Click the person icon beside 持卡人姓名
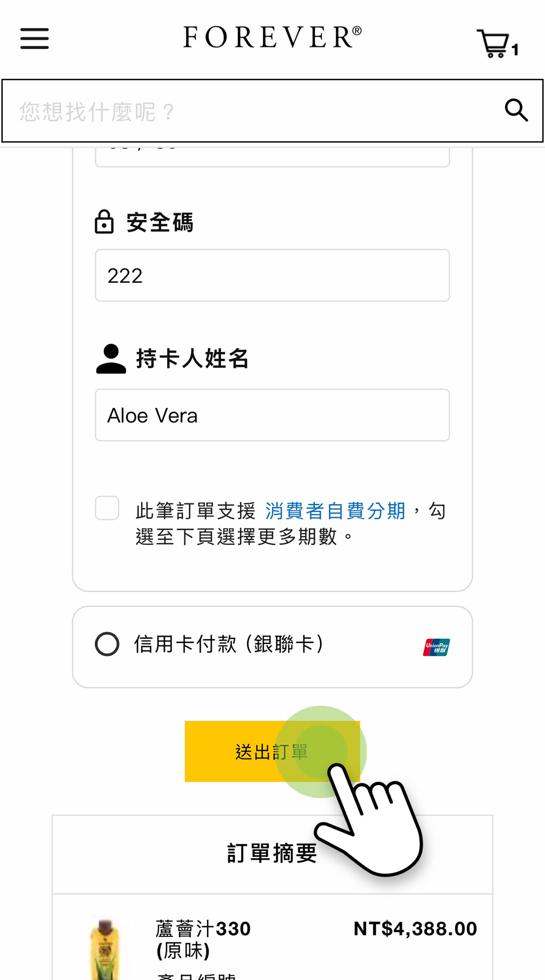The height and width of the screenshot is (980, 545). 111,359
